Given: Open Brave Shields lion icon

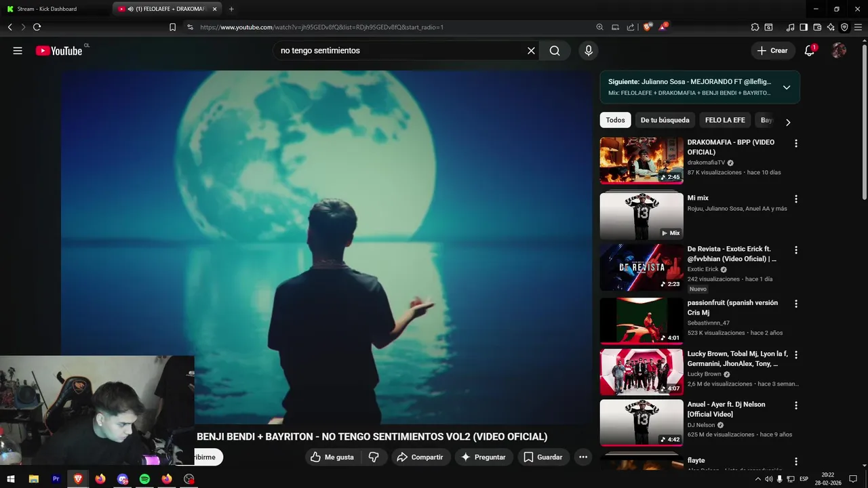Looking at the screenshot, I should tap(647, 27).
